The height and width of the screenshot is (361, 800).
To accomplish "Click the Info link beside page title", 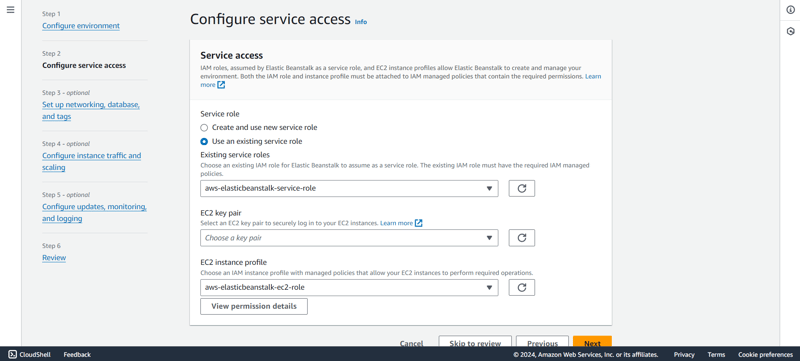I will pos(361,22).
